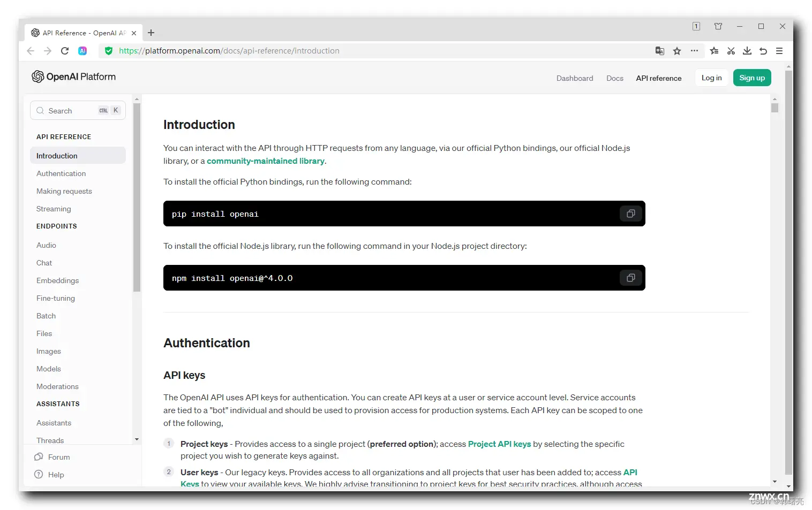This screenshot has width=812, height=510.
Task: Bookmark this page with star icon
Action: 677,51
